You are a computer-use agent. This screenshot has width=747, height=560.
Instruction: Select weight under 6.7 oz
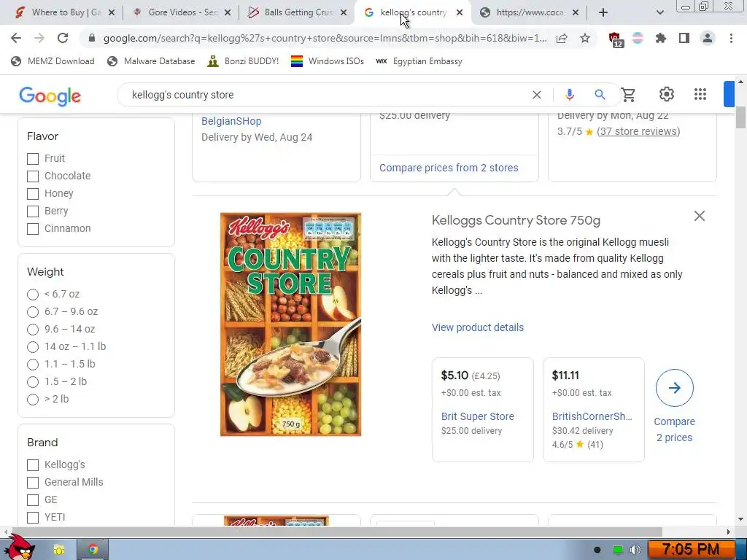click(x=33, y=295)
